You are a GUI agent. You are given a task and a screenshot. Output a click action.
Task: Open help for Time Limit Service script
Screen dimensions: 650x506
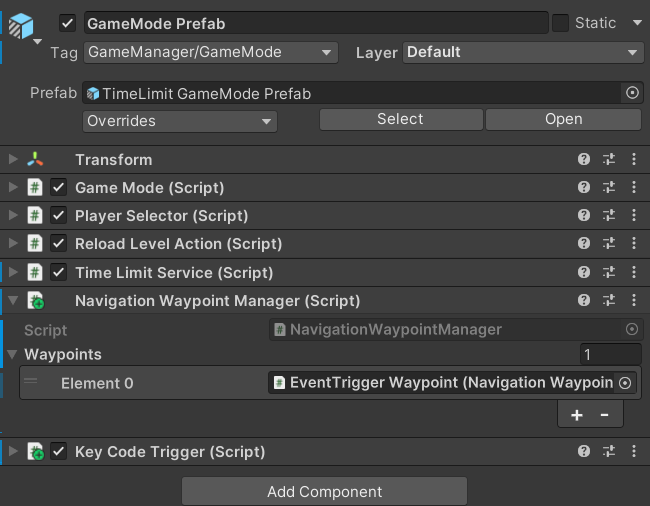click(584, 272)
